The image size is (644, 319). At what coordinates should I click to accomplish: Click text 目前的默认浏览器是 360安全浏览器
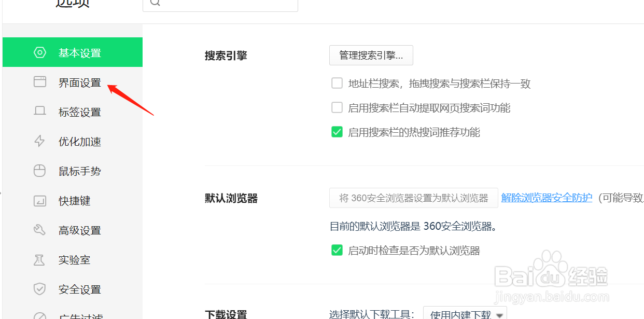[x=413, y=226]
